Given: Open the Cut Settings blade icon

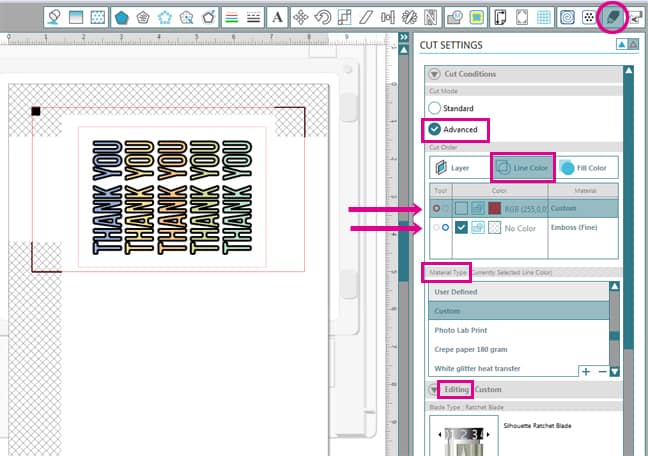Looking at the screenshot, I should pos(609,17).
